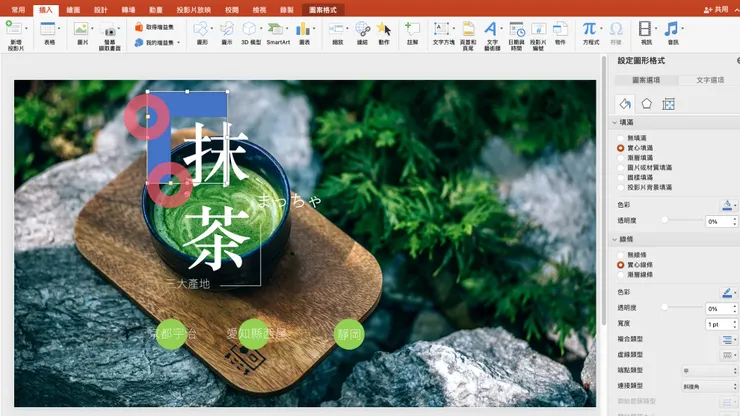This screenshot has height=416, width=740.
Task: Select the Effects pentagon icon in format pane
Action: click(x=647, y=103)
